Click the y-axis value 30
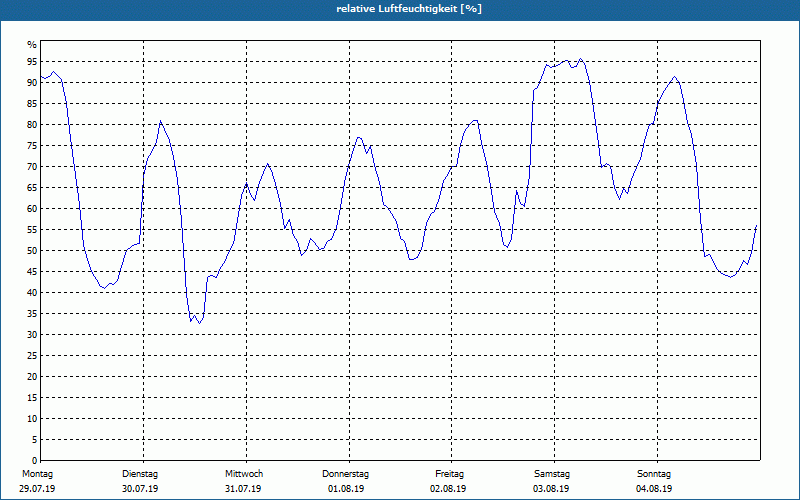This screenshot has width=800, height=500. [32, 335]
